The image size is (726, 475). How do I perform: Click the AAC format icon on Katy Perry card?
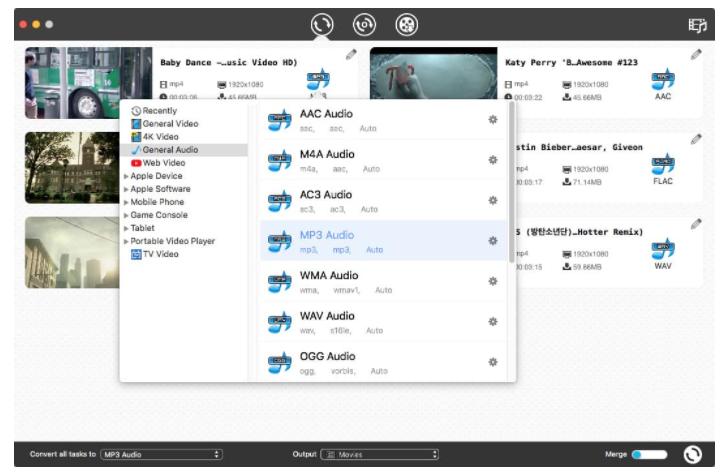pyautogui.click(x=663, y=80)
